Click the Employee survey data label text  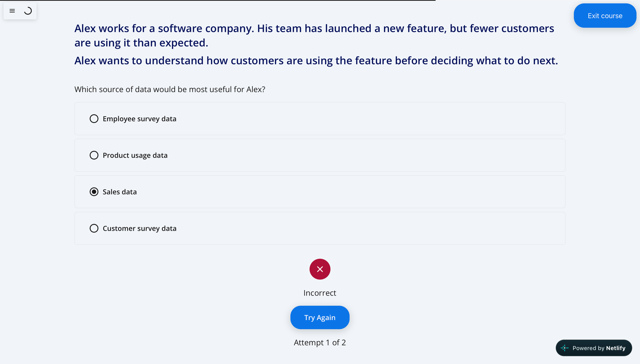click(x=140, y=119)
